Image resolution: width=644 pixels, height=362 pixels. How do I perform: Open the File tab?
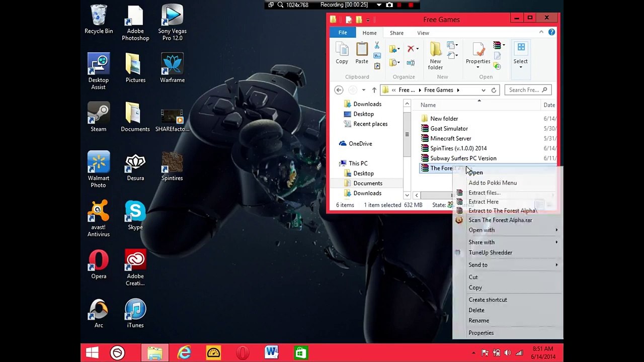pyautogui.click(x=343, y=33)
